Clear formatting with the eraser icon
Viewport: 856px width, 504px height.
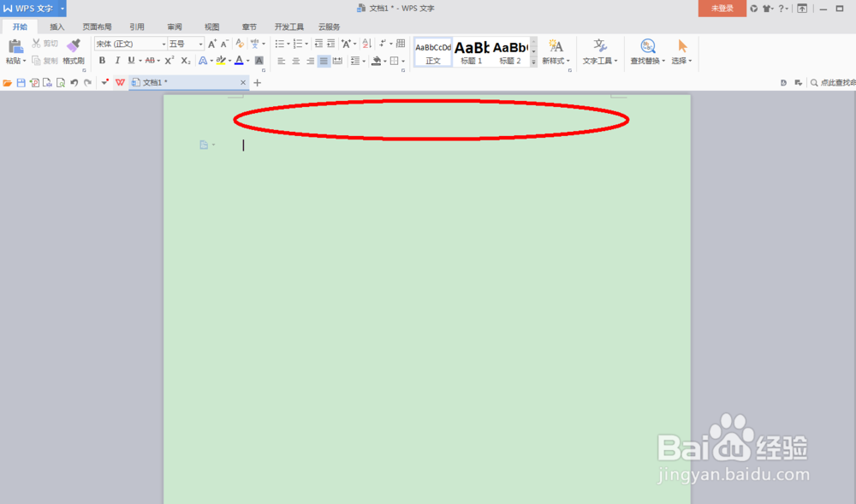point(240,44)
